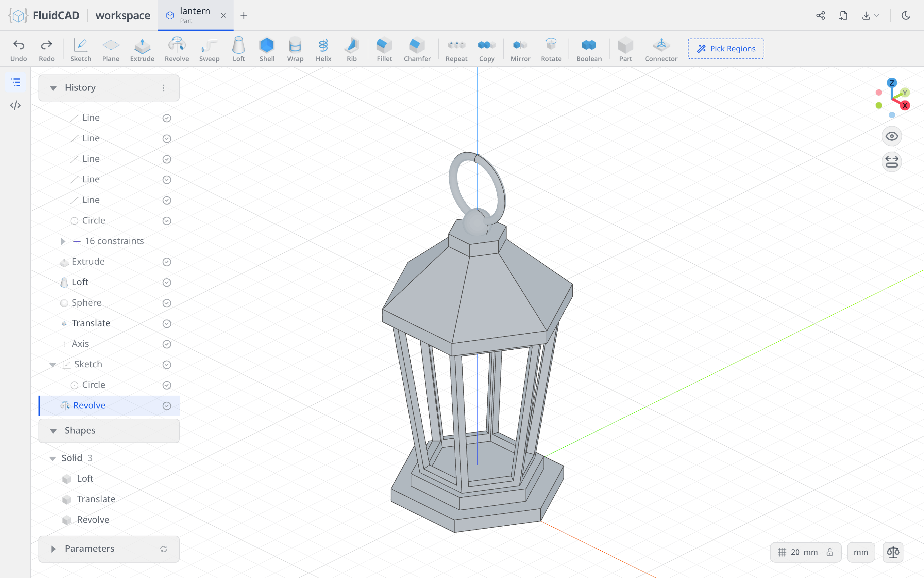Collapse the Solid shapes group
This screenshot has width=924, height=578.
tap(53, 458)
